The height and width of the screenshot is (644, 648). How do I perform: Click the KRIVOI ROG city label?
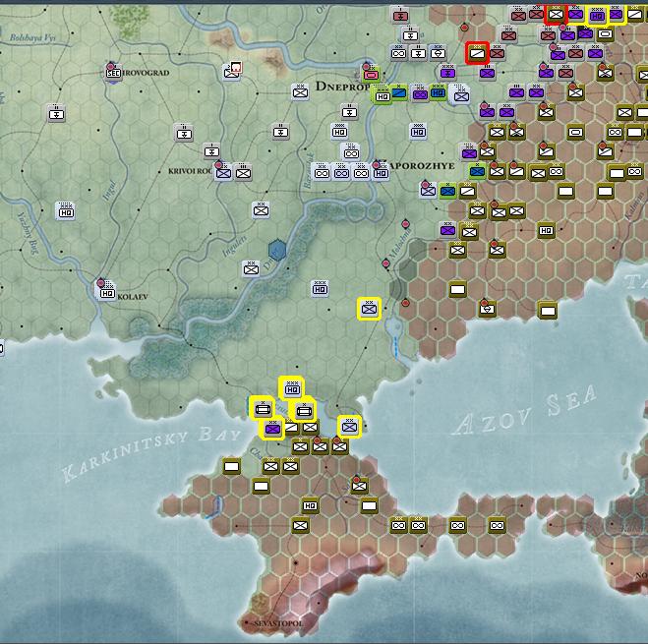[x=190, y=171]
